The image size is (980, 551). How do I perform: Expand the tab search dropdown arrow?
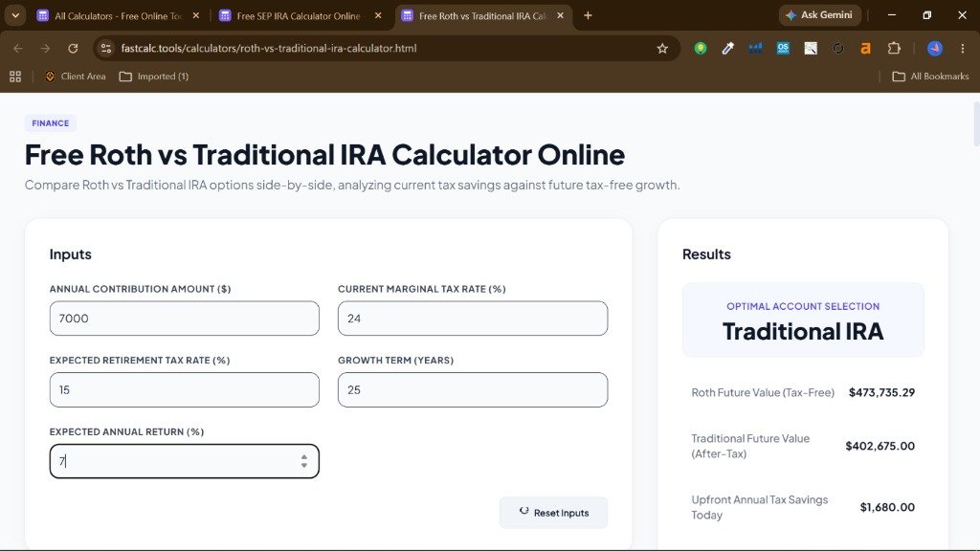[15, 15]
